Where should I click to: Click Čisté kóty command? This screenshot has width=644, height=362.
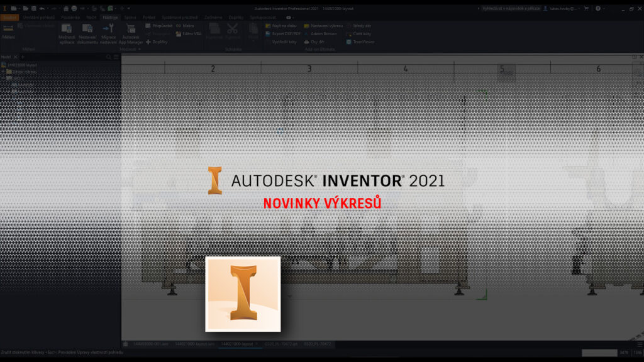pos(358,34)
